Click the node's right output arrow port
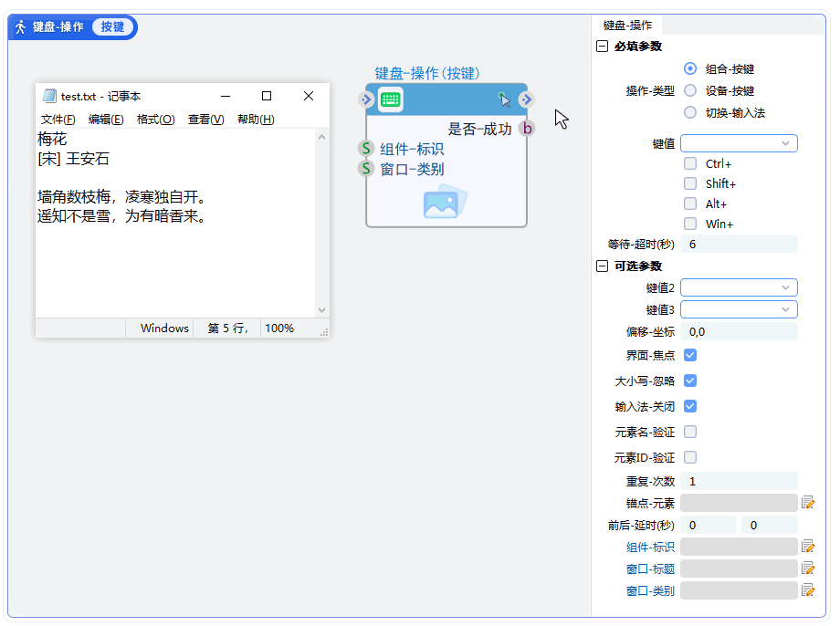The image size is (840, 626). (527, 99)
